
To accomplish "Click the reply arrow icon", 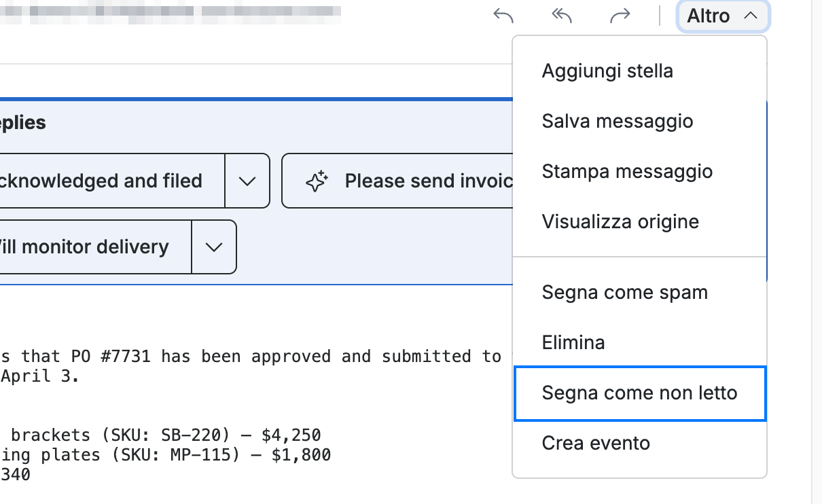I will click(503, 16).
